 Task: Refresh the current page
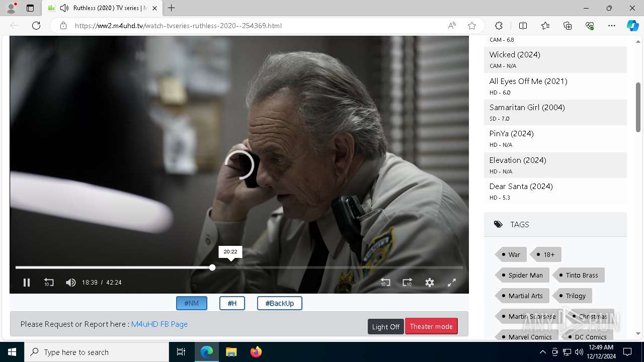[x=36, y=26]
